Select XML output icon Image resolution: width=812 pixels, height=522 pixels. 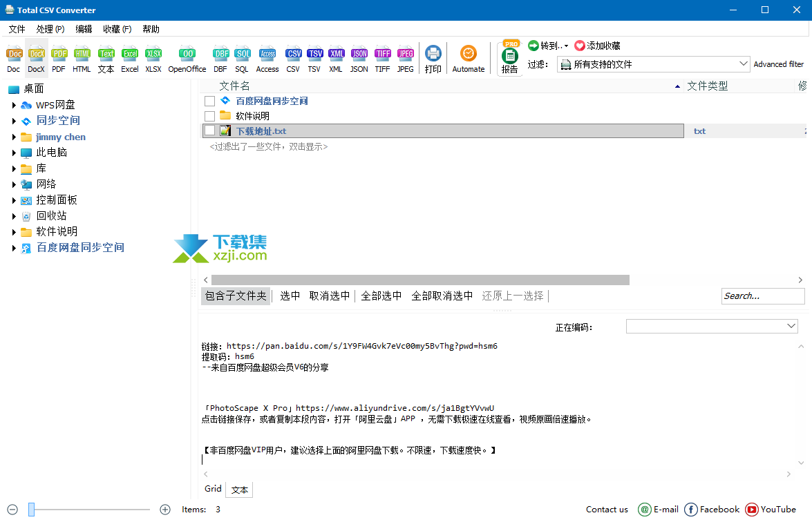click(336, 59)
